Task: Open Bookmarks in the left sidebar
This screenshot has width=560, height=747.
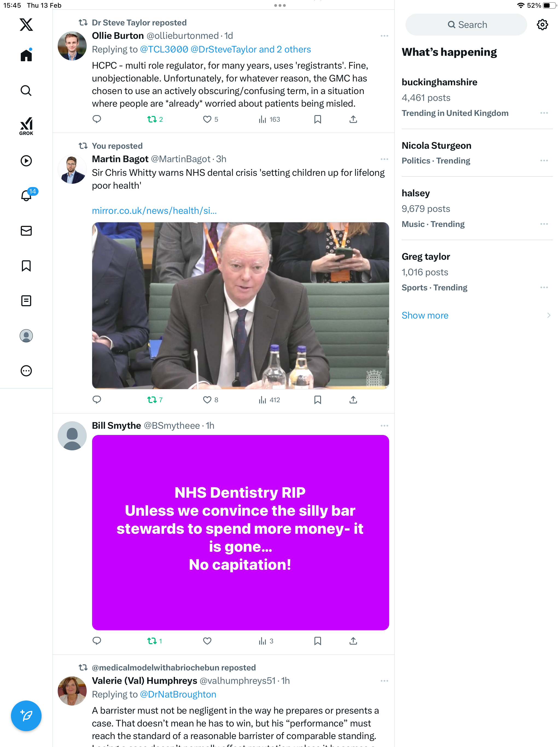Action: 26,266
